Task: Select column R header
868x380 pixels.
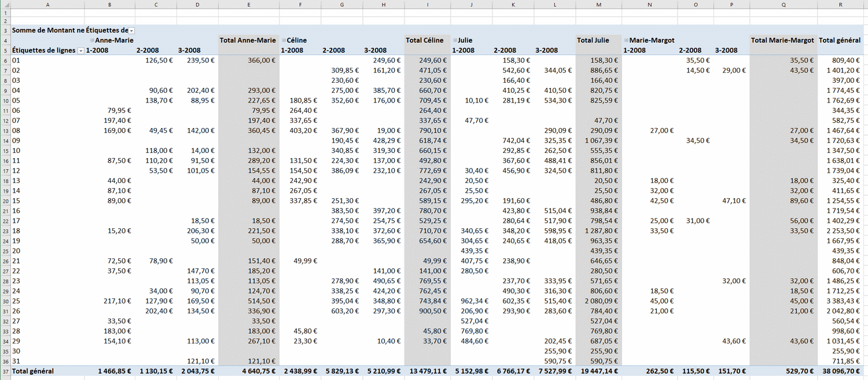Action: tap(840, 5)
